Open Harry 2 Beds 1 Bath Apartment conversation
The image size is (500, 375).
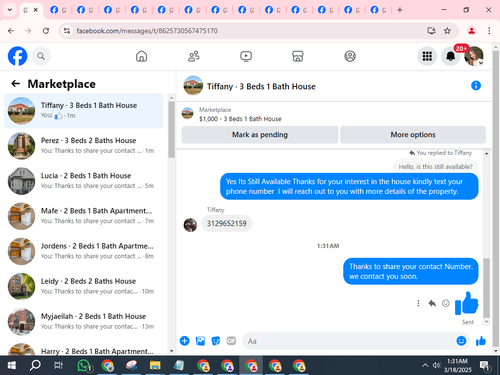click(84, 349)
